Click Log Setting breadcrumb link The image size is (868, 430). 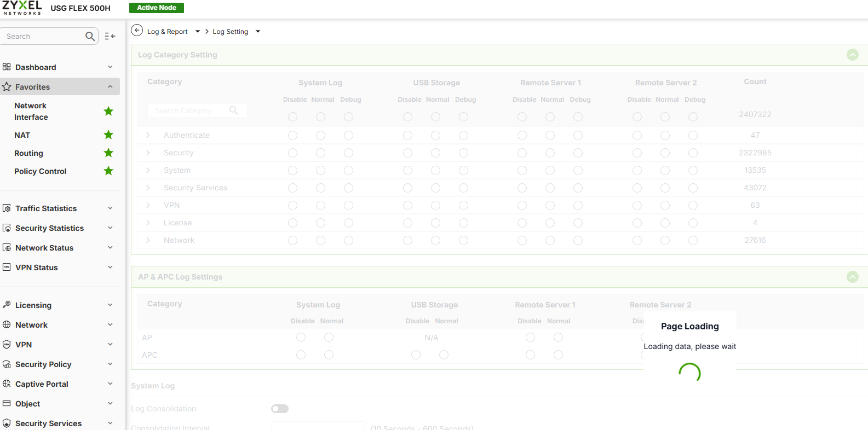(230, 32)
